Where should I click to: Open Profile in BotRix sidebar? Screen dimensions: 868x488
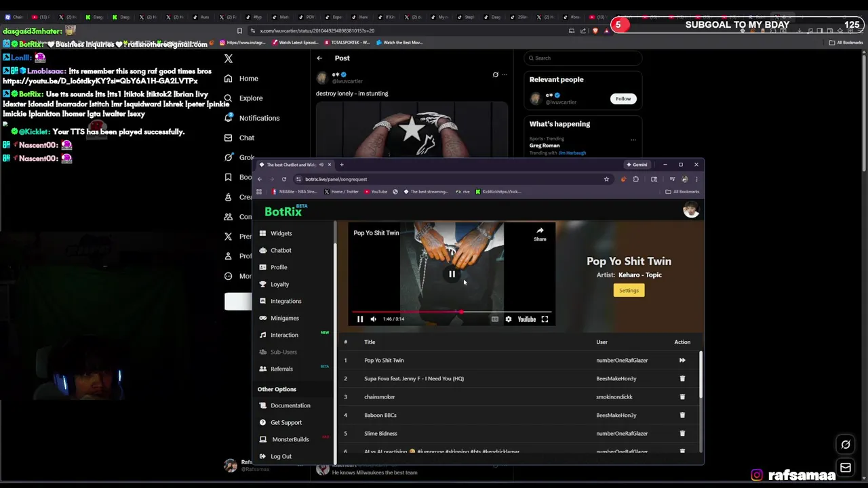[279, 267]
